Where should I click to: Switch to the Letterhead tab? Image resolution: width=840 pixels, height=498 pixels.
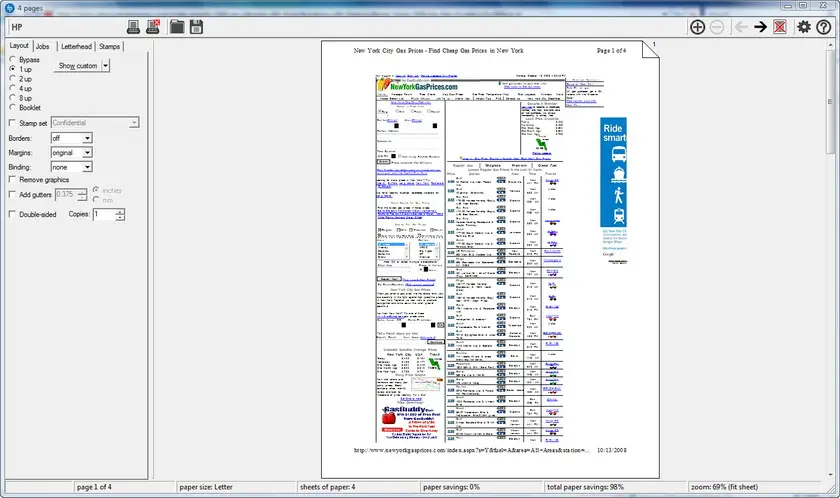coord(76,47)
